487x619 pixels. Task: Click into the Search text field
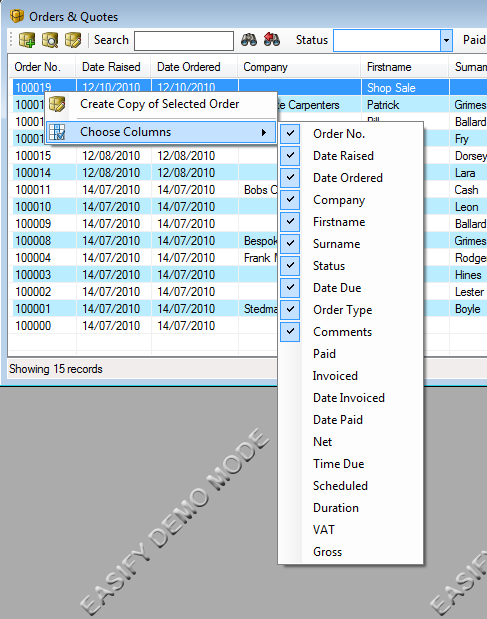point(184,41)
